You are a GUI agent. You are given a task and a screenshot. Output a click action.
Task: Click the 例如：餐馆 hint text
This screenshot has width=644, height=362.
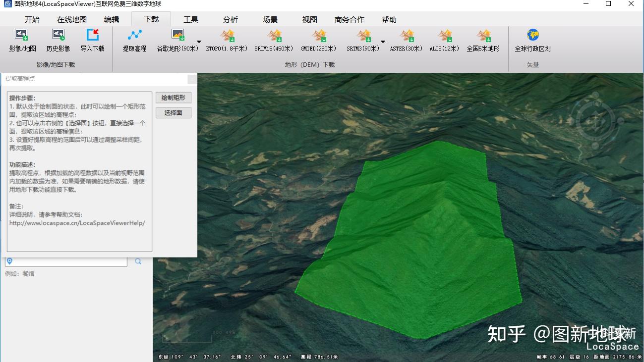point(20,274)
